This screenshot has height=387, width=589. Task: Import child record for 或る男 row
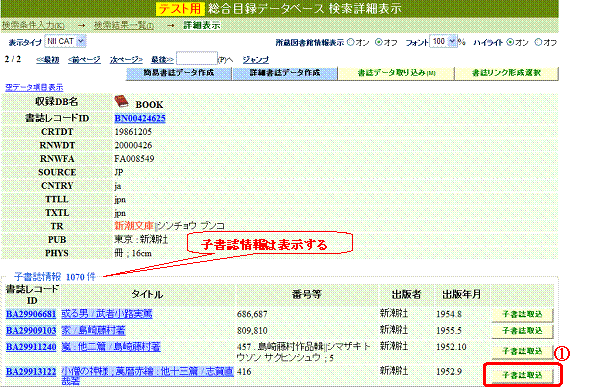click(x=522, y=314)
